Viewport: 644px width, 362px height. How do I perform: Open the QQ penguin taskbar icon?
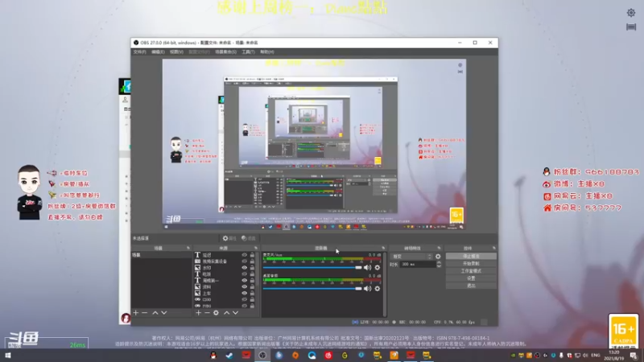tap(213, 356)
